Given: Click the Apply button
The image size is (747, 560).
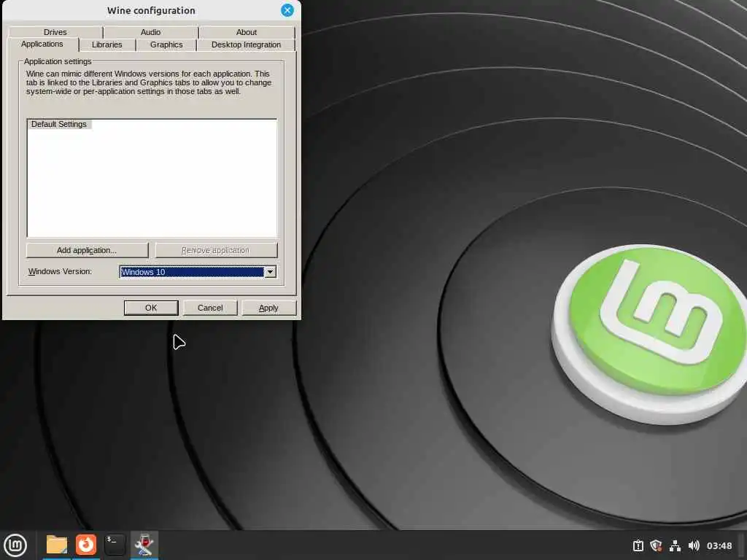Looking at the screenshot, I should pyautogui.click(x=268, y=308).
